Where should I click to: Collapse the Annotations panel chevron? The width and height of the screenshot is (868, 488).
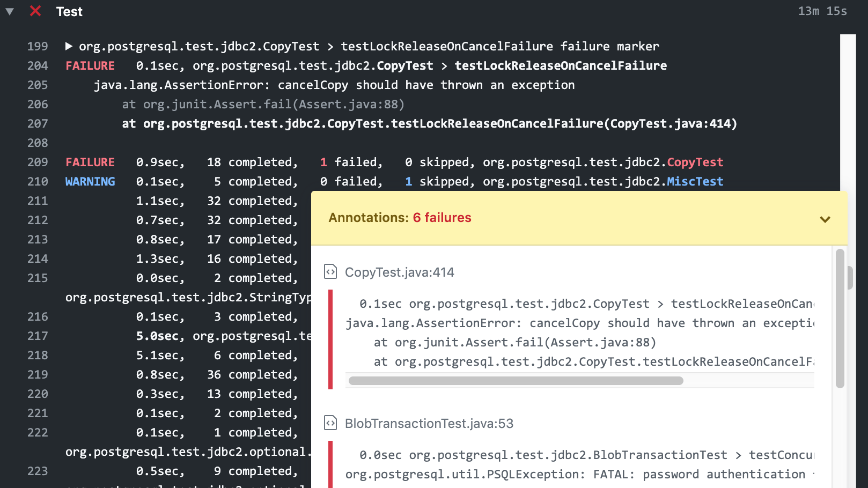point(825,219)
